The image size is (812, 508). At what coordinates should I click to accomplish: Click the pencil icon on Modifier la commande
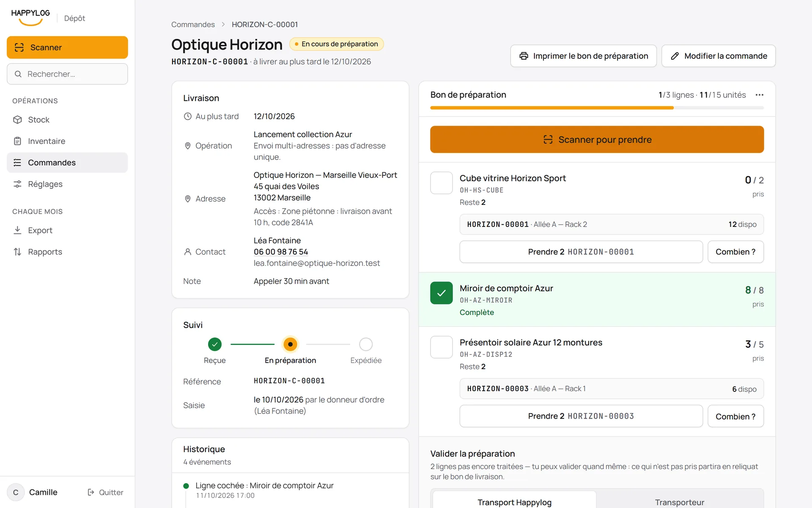(675, 56)
